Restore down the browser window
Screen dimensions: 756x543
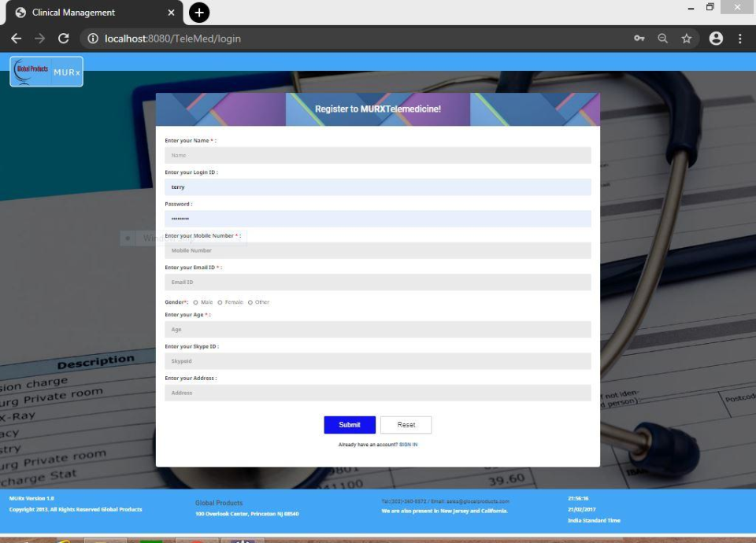tap(710, 7)
